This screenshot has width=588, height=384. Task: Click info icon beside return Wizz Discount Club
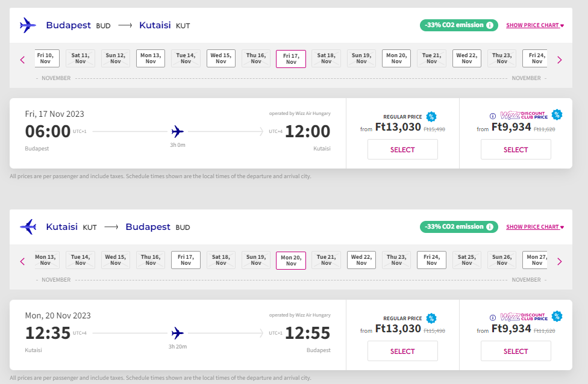493,317
